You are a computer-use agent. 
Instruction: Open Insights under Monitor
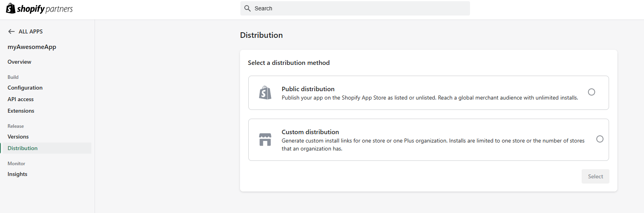(x=17, y=174)
